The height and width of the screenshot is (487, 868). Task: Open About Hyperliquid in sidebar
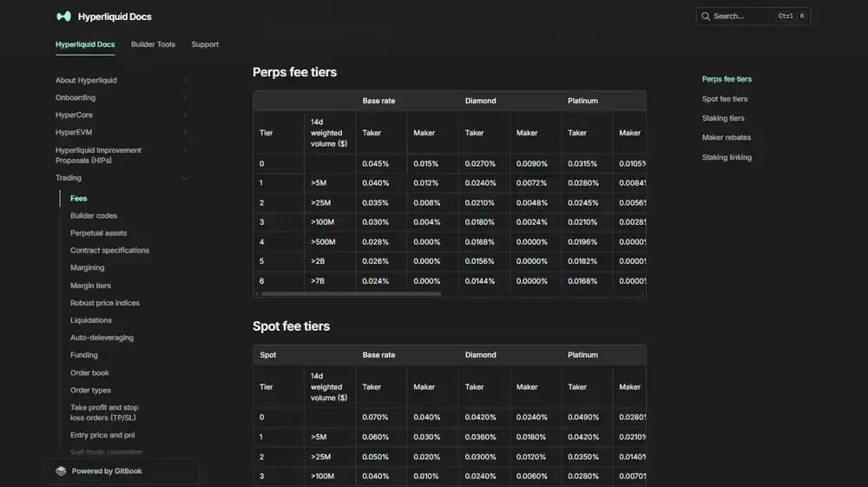[86, 80]
